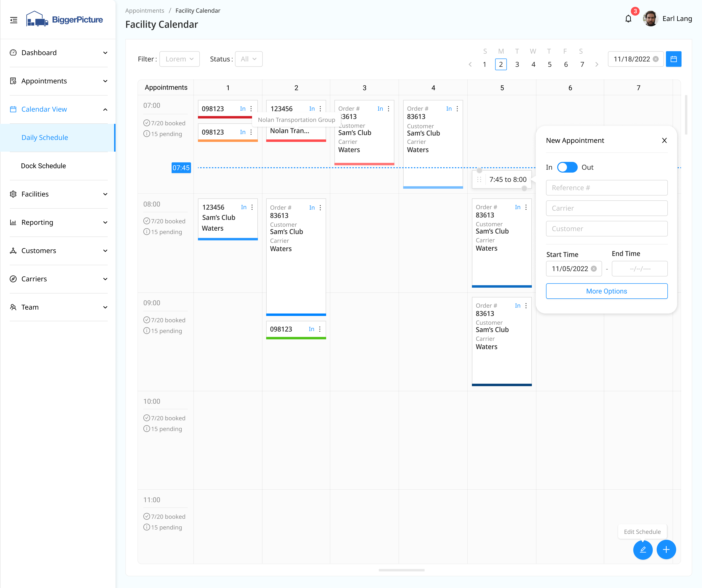Go to next week with right arrow
This screenshot has height=588, width=702.
(597, 64)
